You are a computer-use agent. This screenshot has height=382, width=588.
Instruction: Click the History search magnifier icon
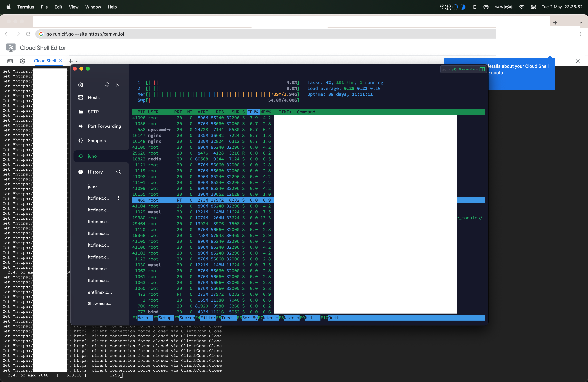tap(119, 172)
